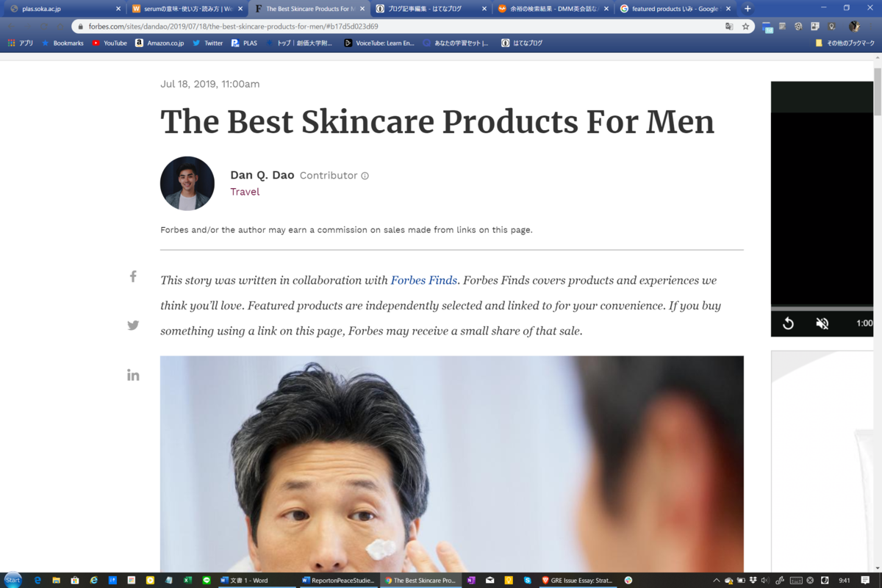Share article on Twitter

[133, 326]
